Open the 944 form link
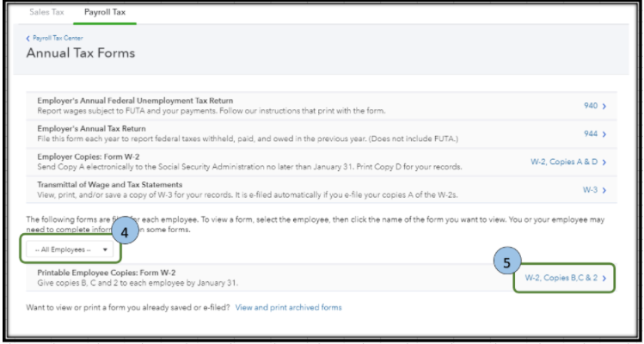 [590, 134]
